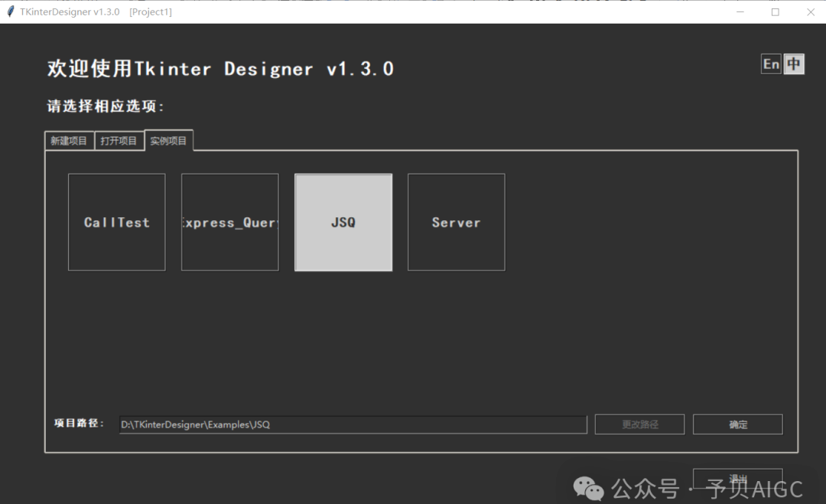Click the project path input field

tap(353, 424)
